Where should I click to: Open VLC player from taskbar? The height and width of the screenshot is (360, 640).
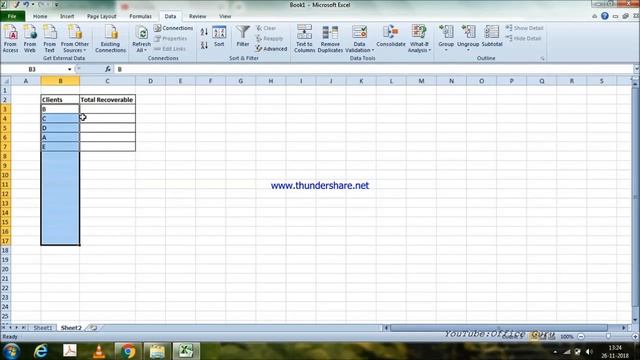point(99,351)
